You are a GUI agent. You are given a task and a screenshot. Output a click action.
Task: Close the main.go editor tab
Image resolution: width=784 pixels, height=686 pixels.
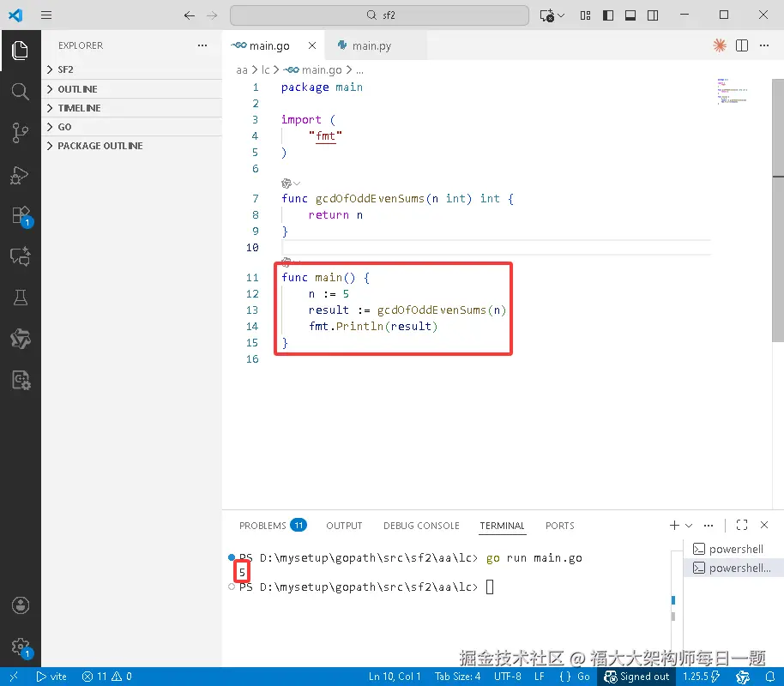coord(312,45)
